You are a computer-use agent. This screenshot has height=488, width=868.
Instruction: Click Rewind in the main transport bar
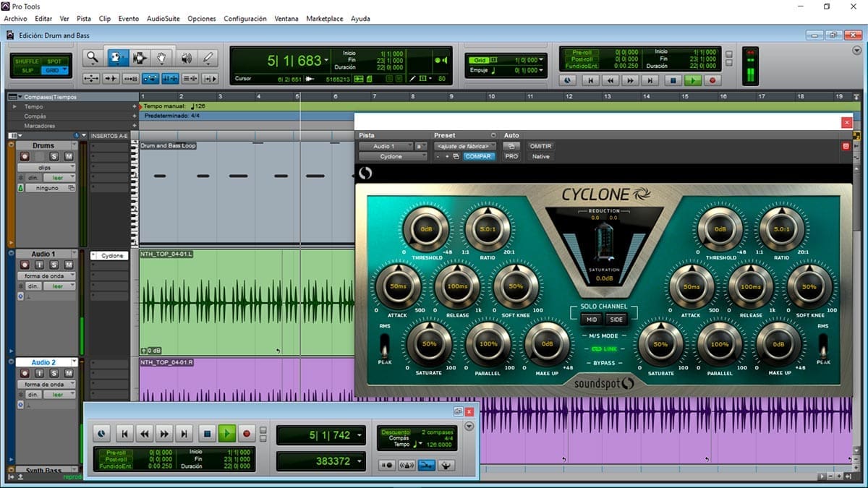click(612, 81)
